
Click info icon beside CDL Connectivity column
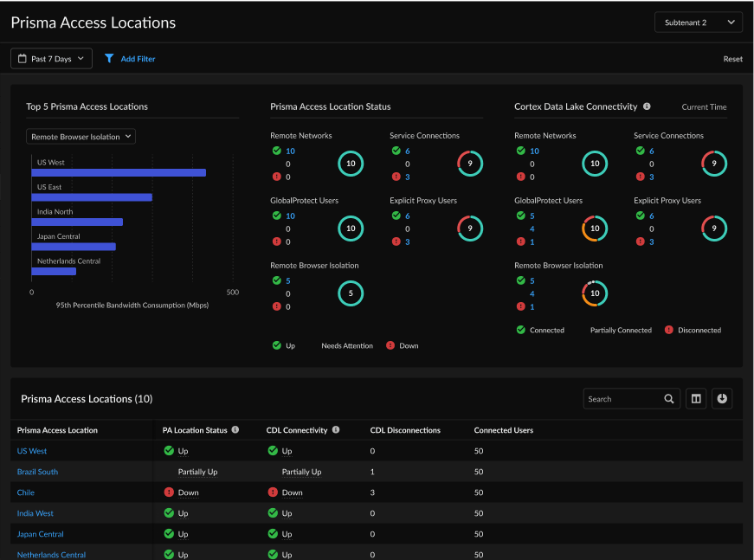tap(336, 430)
